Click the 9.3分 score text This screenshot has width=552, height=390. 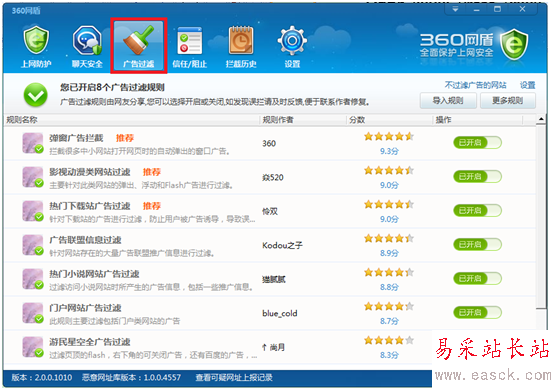(x=389, y=151)
